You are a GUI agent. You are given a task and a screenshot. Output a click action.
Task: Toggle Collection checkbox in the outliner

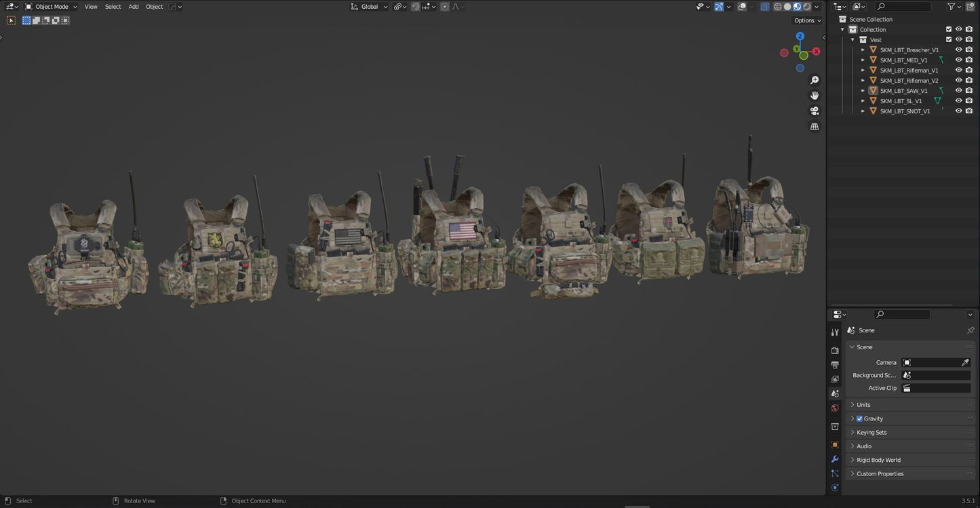[x=949, y=29]
